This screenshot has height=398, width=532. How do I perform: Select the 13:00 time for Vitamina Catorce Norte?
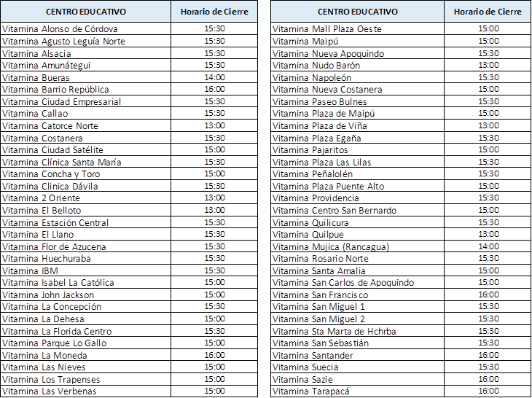[214, 125]
